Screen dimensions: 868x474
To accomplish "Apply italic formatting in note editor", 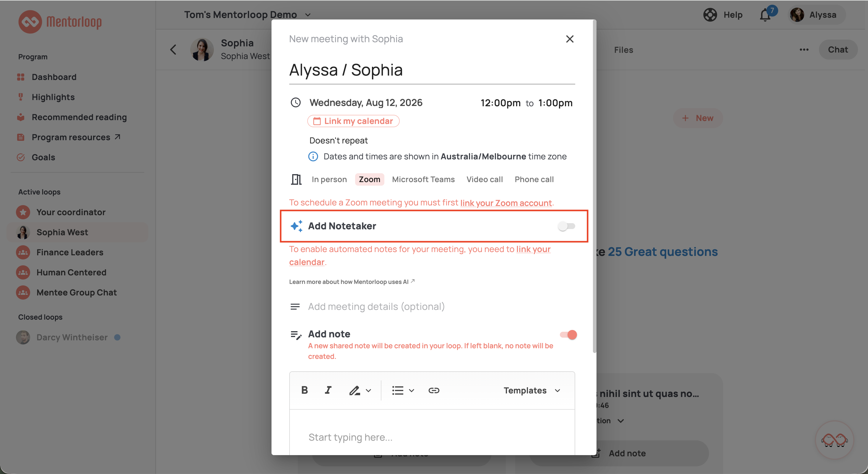I will [x=328, y=390].
